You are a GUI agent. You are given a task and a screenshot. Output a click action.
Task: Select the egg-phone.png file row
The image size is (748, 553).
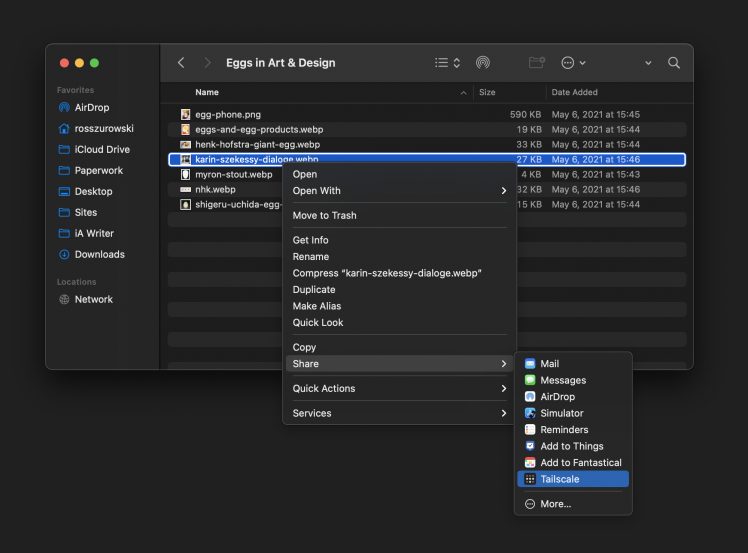(x=228, y=114)
